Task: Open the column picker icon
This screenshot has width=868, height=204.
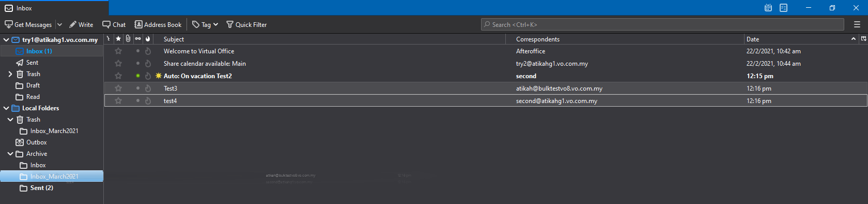Action: coord(863,39)
